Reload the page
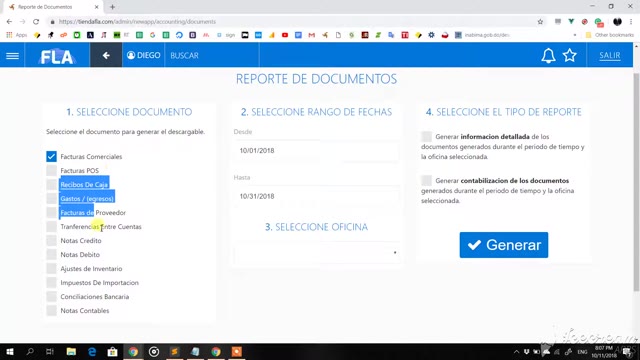Screen dimensions: 640x360 [x=36, y=22]
